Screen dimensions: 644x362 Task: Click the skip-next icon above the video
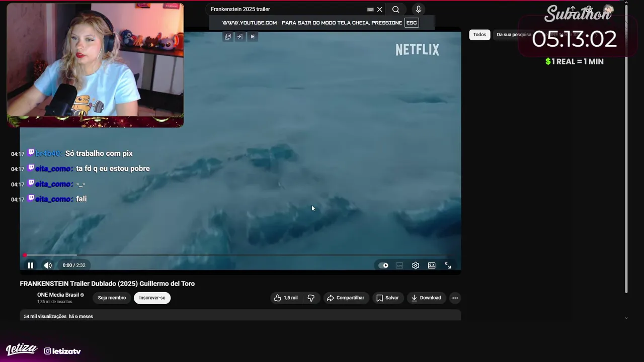253,36
